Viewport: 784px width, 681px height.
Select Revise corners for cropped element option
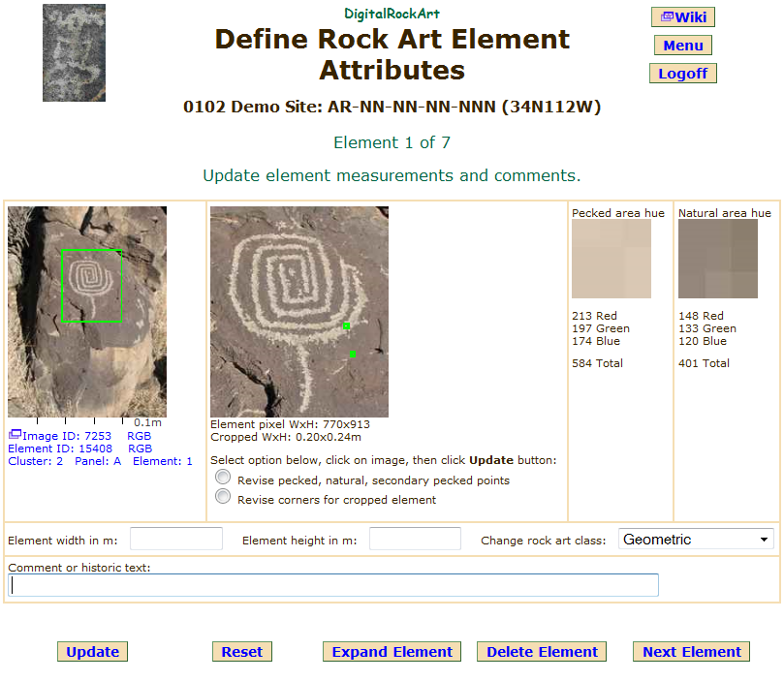pyautogui.click(x=223, y=497)
